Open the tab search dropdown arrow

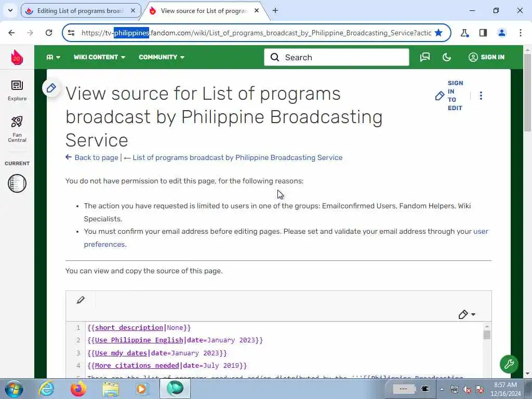coord(10,10)
